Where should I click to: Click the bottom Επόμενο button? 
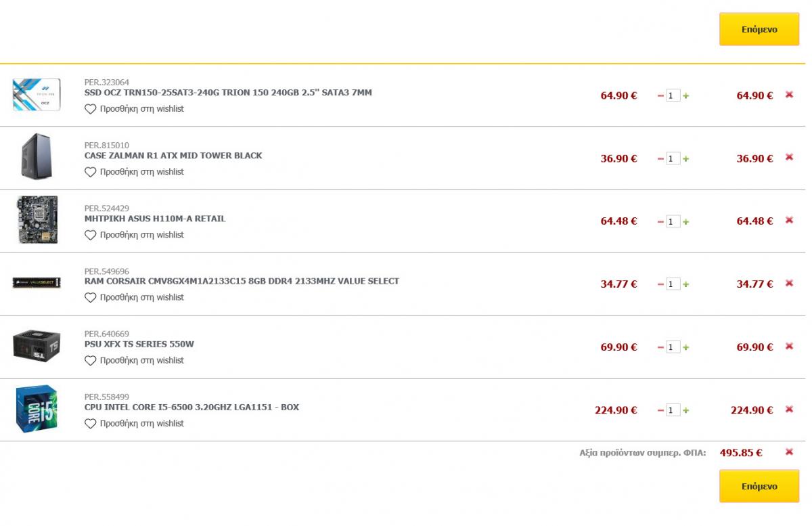[759, 487]
